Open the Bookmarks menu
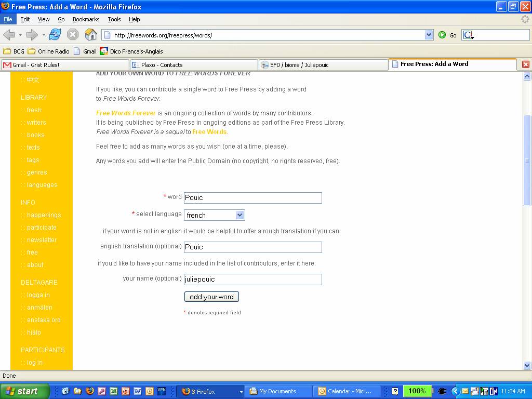The image size is (532, 399). click(86, 19)
